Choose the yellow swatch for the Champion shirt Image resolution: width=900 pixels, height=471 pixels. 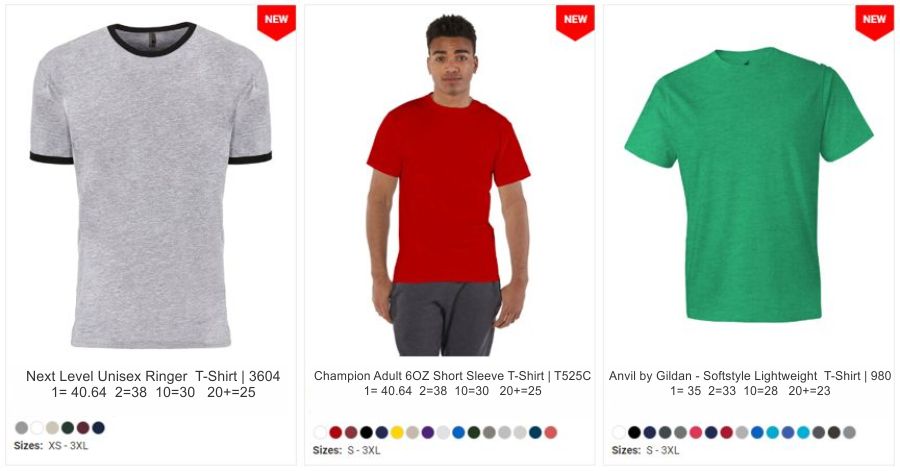397,433
